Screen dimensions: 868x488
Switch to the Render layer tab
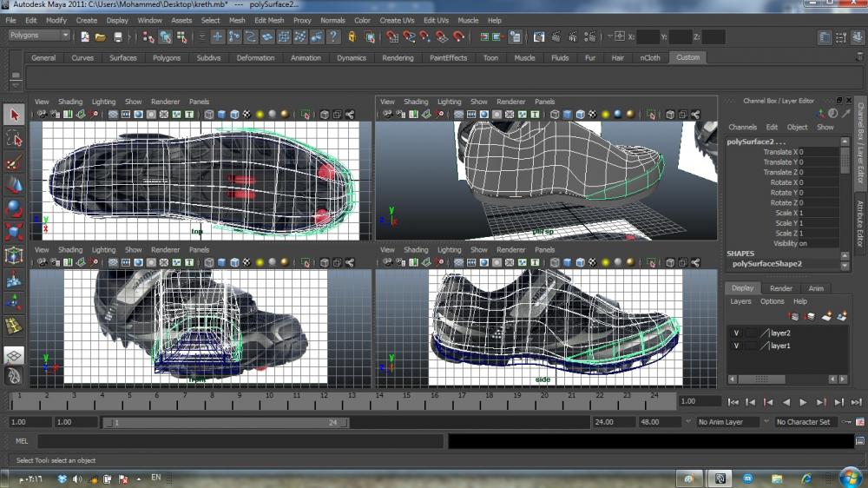coord(781,288)
